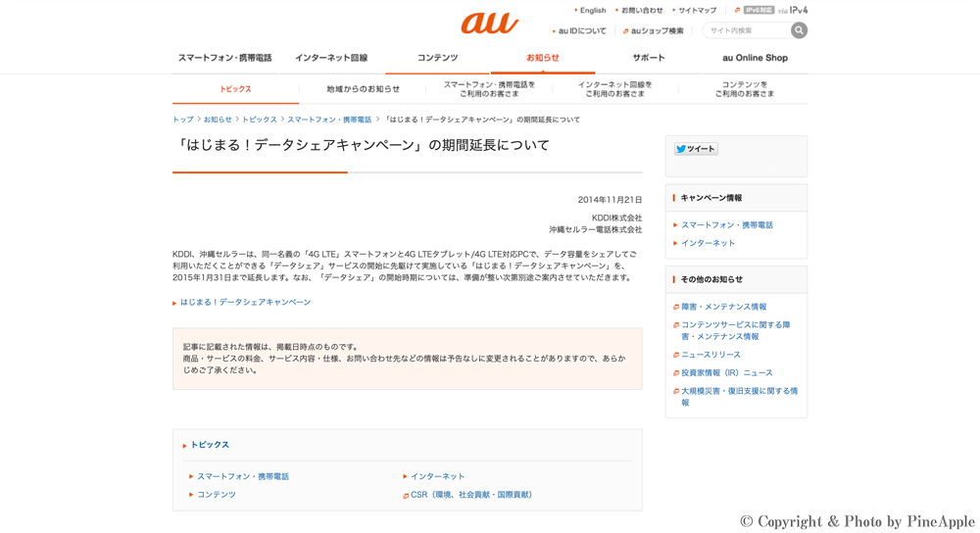The height and width of the screenshot is (533, 980).
Task: Open 障害・メンテナンス情報 sidebar link
Action: pos(723,307)
